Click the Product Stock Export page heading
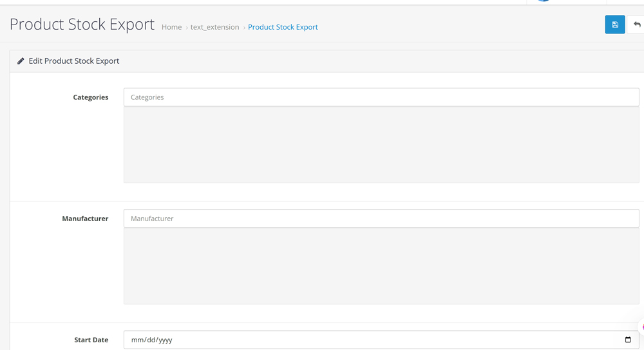 click(x=82, y=24)
